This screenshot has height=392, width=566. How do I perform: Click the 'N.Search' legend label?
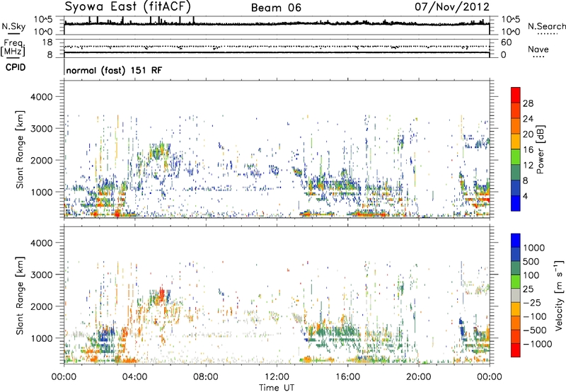point(546,26)
